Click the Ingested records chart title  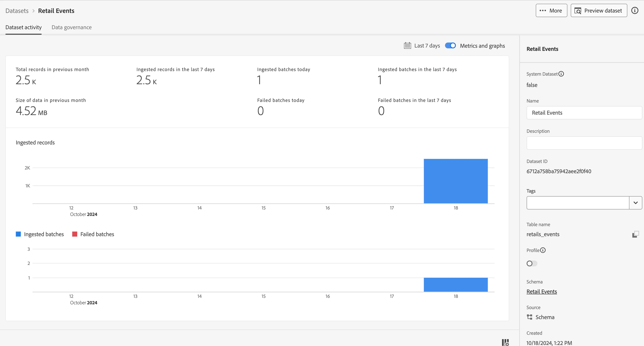[35, 142]
